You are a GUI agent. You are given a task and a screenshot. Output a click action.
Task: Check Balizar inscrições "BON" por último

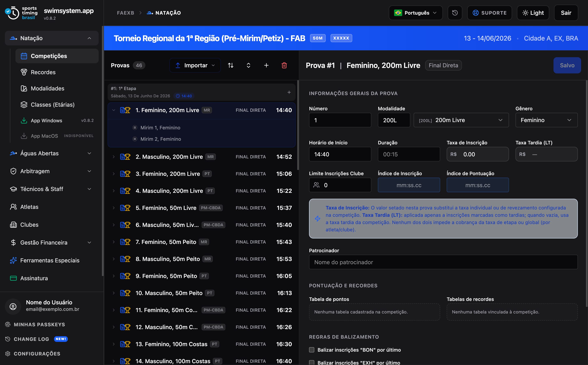[x=312, y=350]
